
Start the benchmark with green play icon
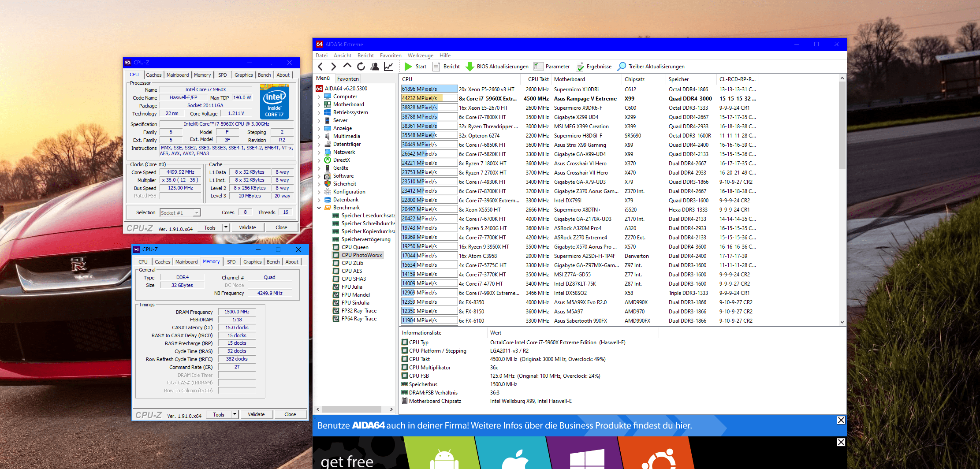click(409, 67)
